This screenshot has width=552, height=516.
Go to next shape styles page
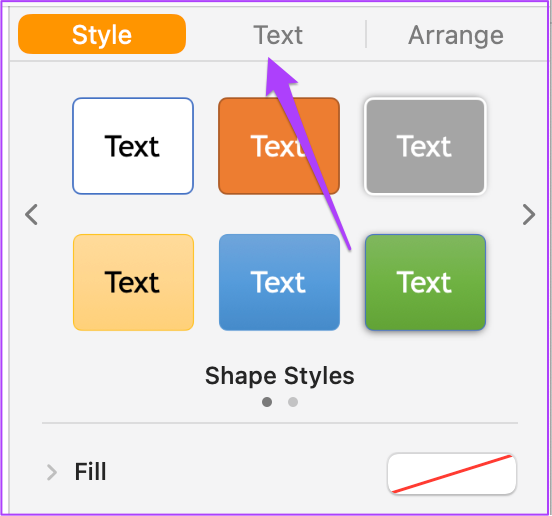pos(529,214)
